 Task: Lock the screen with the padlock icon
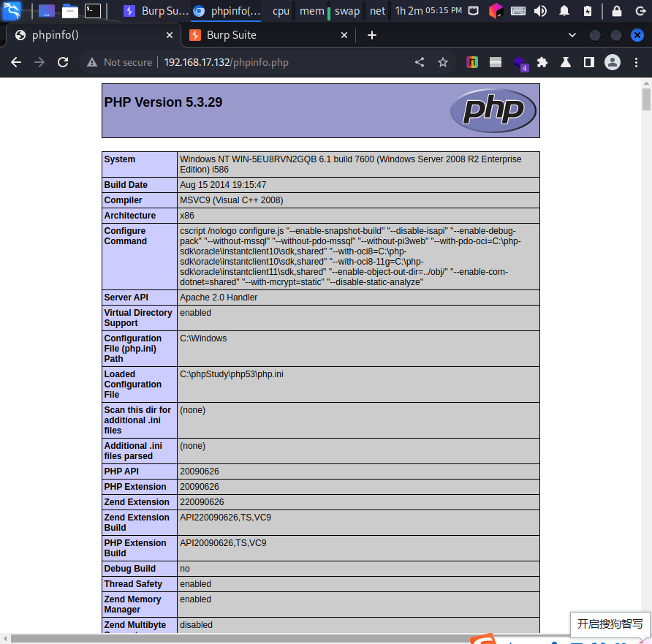[617, 11]
